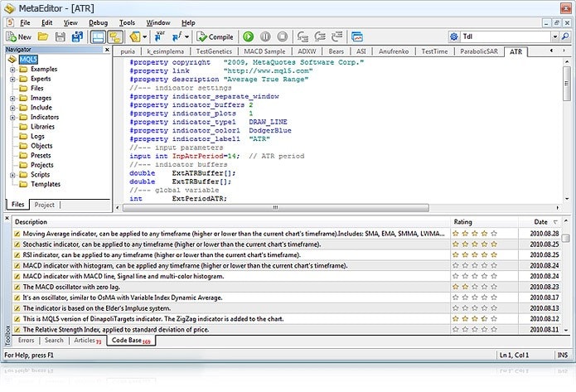Close the Toolbox panel
The image size is (576, 392).
click(x=7, y=218)
